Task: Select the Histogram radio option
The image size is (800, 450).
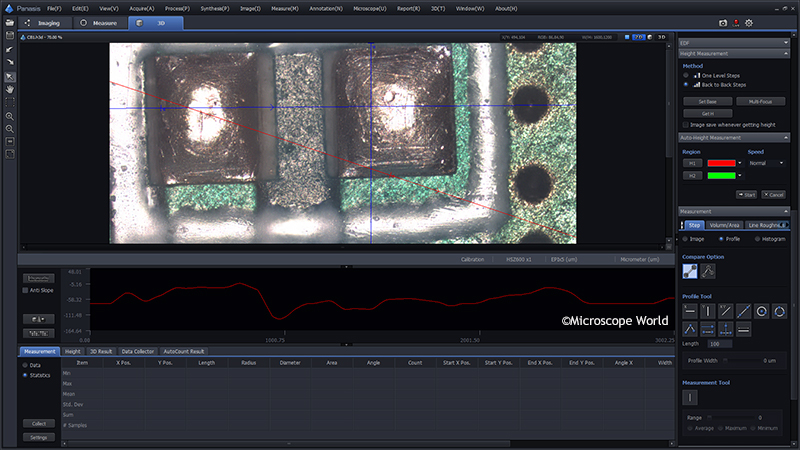Action: click(x=757, y=239)
